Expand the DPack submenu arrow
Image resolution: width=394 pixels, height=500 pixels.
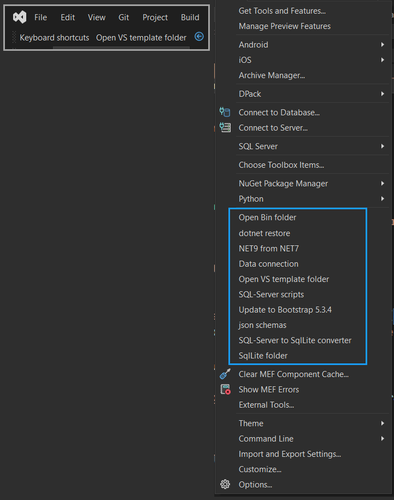pos(382,94)
